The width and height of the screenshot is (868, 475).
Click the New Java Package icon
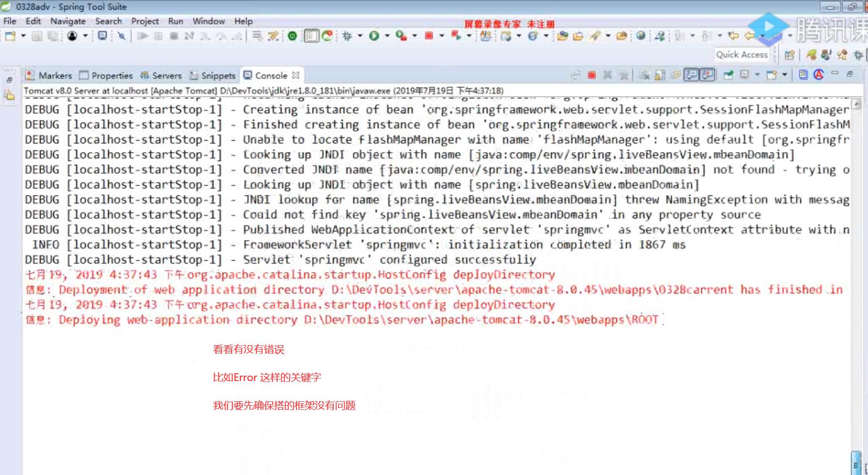(x=486, y=36)
